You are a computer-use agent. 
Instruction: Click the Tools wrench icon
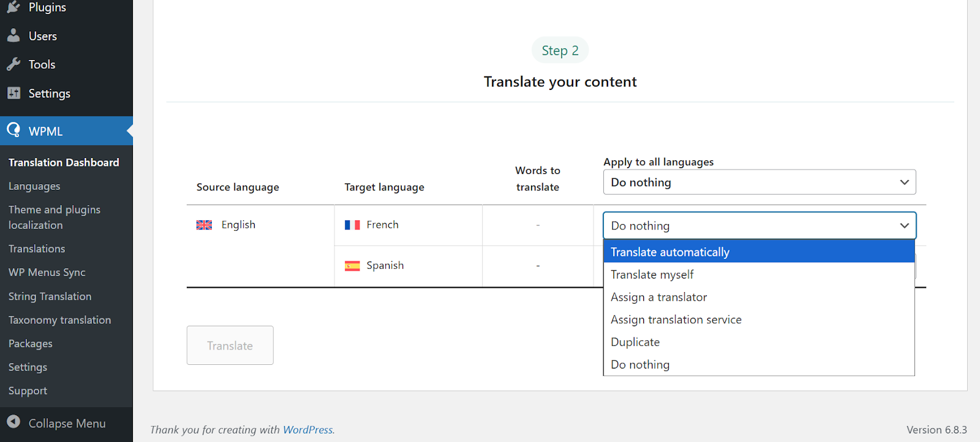click(13, 64)
